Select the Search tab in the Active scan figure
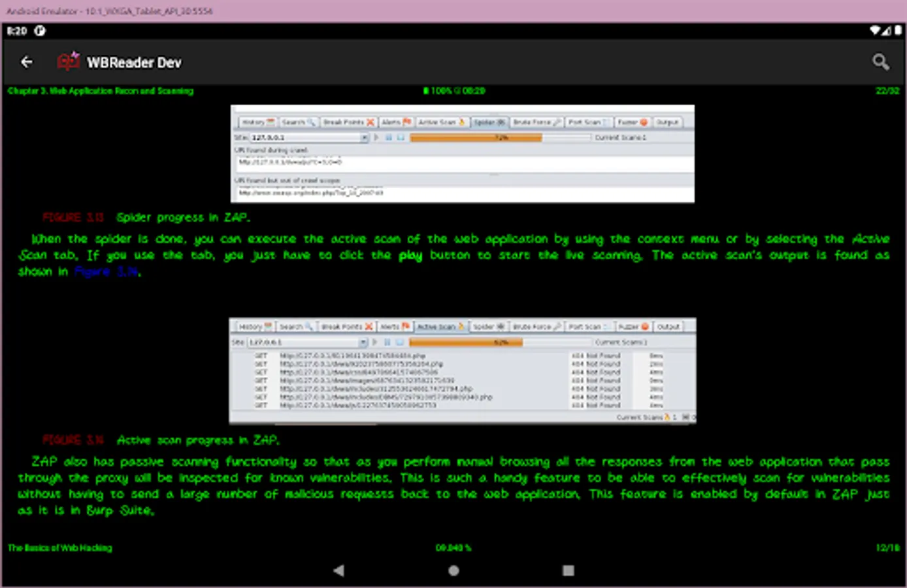The width and height of the screenshot is (907, 588). point(295,327)
